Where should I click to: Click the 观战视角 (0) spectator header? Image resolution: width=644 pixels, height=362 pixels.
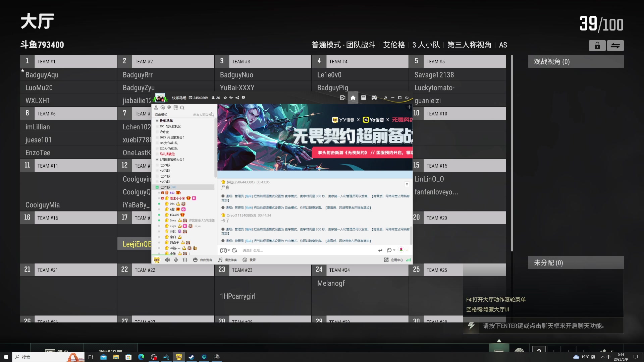pos(576,61)
